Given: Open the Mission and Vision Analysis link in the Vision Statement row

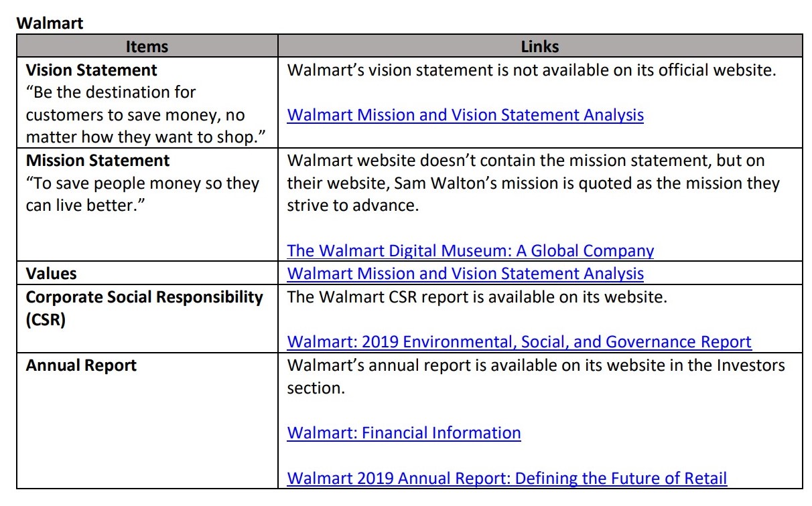Looking at the screenshot, I should [x=466, y=115].
